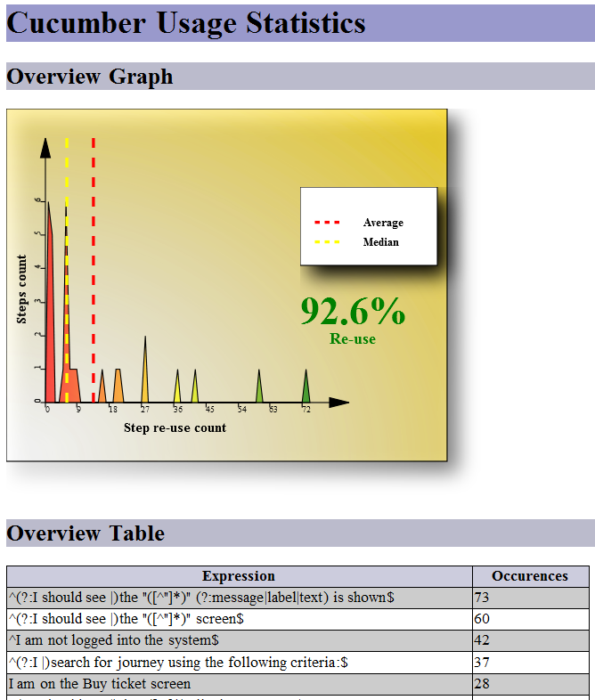This screenshot has height=700, width=595.
Task: Click the Expression column header
Action: click(240, 576)
